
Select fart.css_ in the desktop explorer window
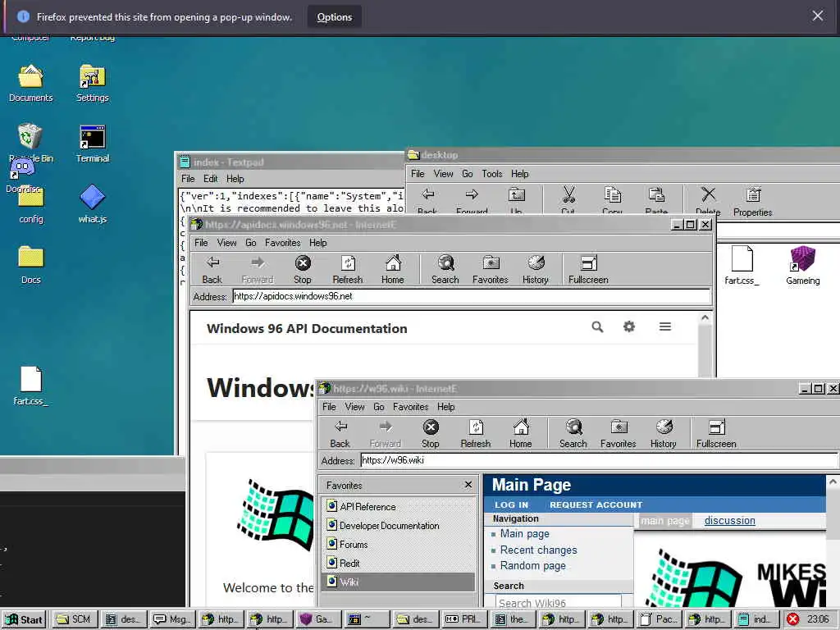(x=742, y=266)
